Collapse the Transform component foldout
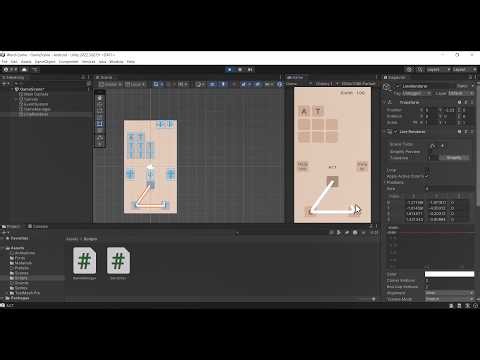Image resolution: width=480 pixels, height=360 pixels. pos(385,102)
